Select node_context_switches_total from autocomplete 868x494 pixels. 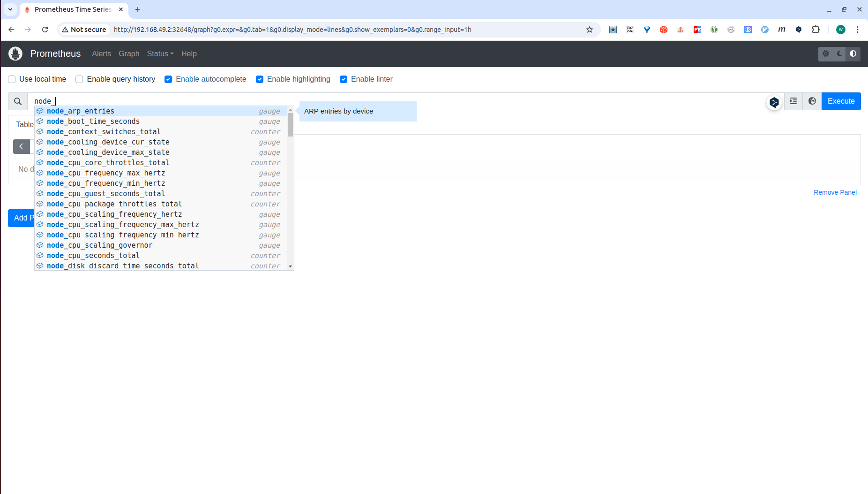point(161,132)
